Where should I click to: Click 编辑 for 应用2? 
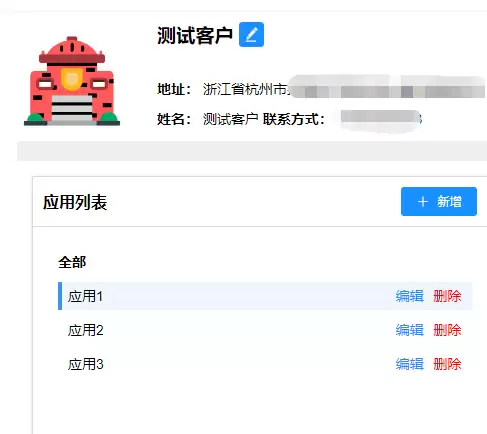[410, 330]
